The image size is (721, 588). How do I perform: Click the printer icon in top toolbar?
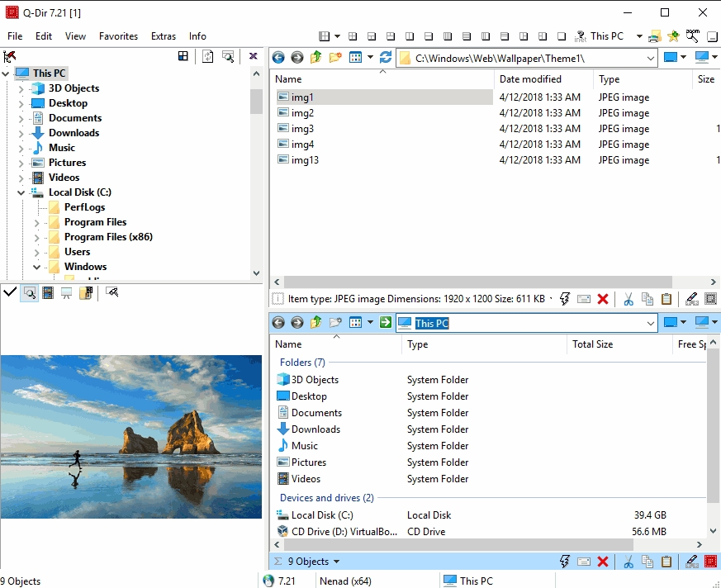pyautogui.click(x=655, y=37)
